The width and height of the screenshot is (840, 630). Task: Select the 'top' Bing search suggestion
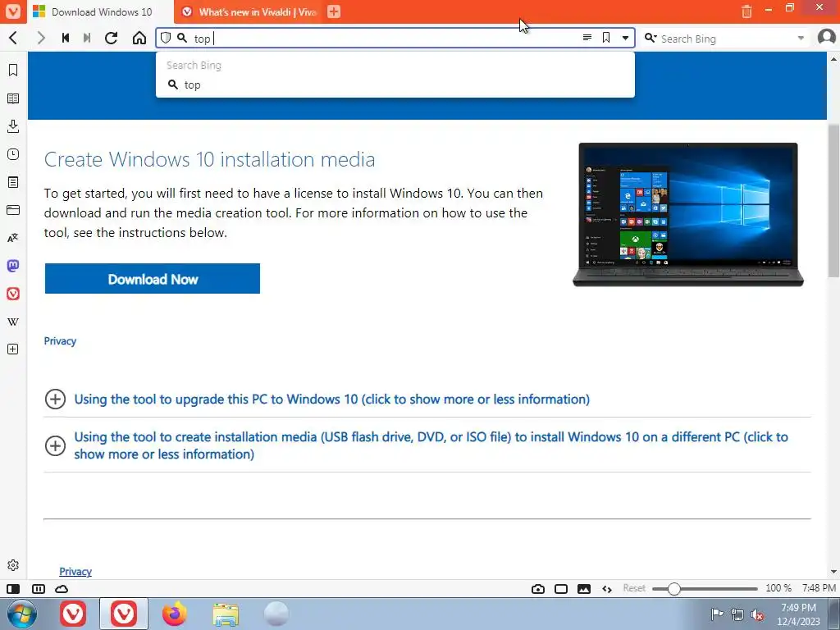click(395, 84)
